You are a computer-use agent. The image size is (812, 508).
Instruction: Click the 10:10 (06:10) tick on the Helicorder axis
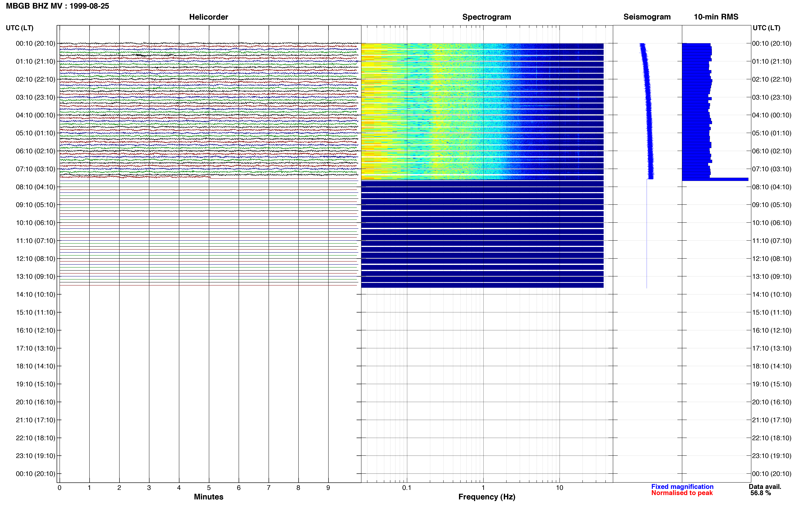point(36,223)
